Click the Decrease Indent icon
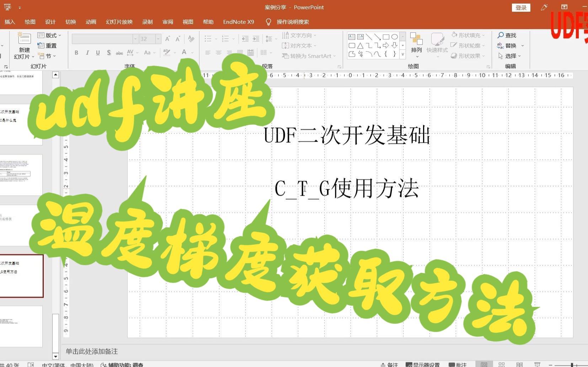 [x=245, y=39]
